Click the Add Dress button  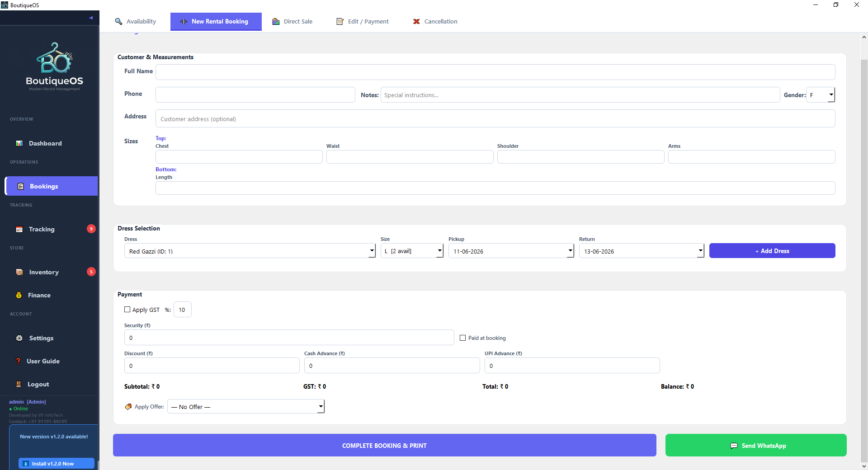click(x=772, y=251)
